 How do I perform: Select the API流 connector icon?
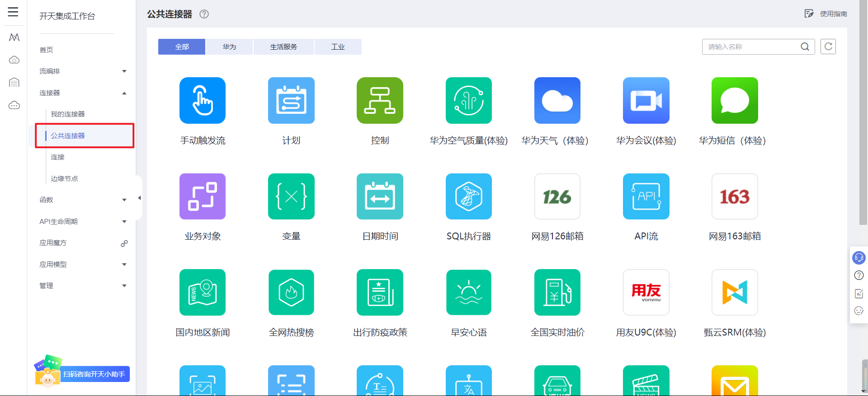pyautogui.click(x=646, y=196)
